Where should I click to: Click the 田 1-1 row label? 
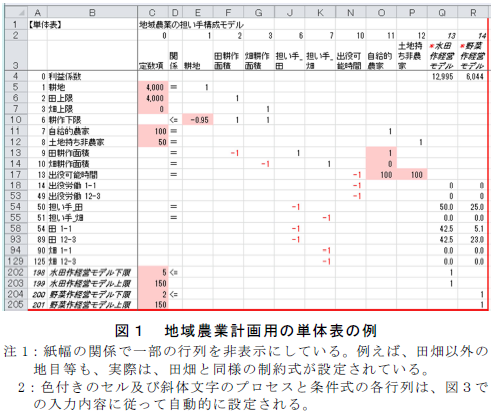pos(60,229)
